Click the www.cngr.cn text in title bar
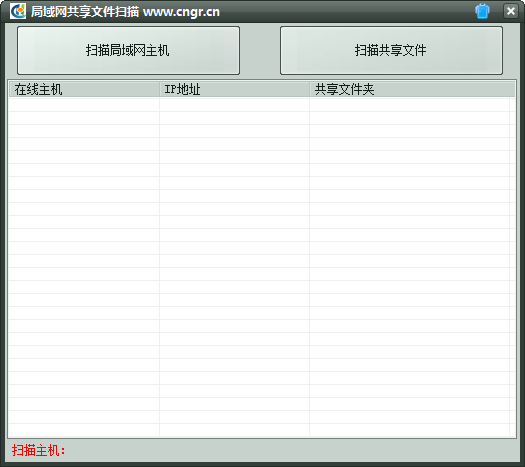Screen dimensions: 525x467 point(181,12)
